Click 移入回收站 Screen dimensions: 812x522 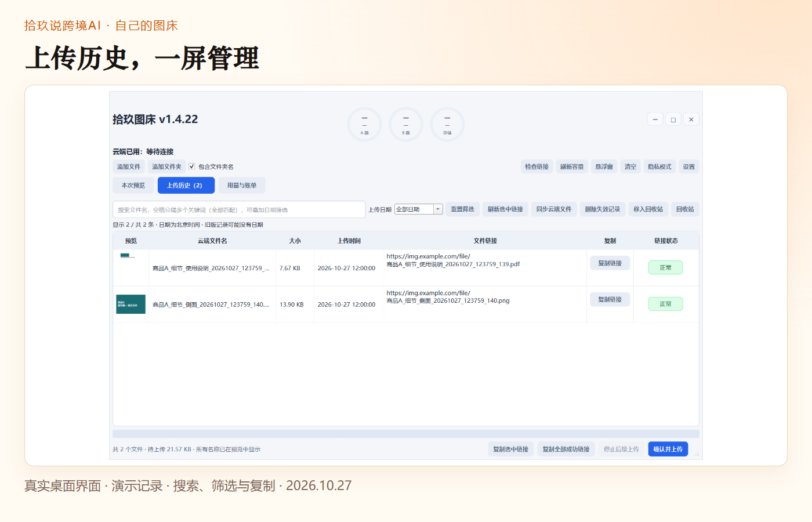648,209
